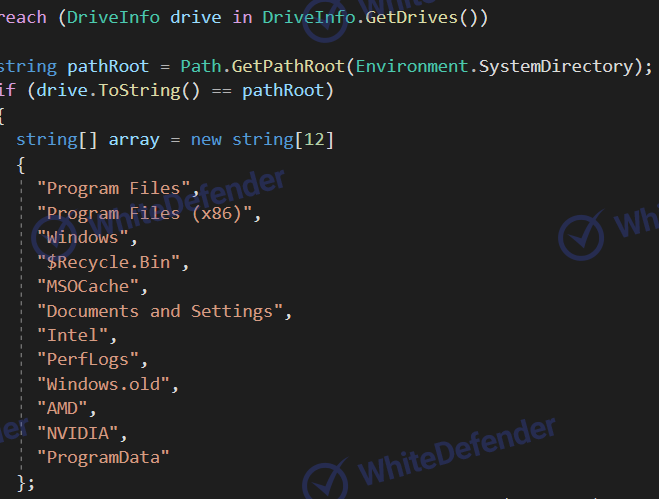Click the array variable name
The width and height of the screenshot is (659, 499).
pyautogui.click(x=134, y=140)
